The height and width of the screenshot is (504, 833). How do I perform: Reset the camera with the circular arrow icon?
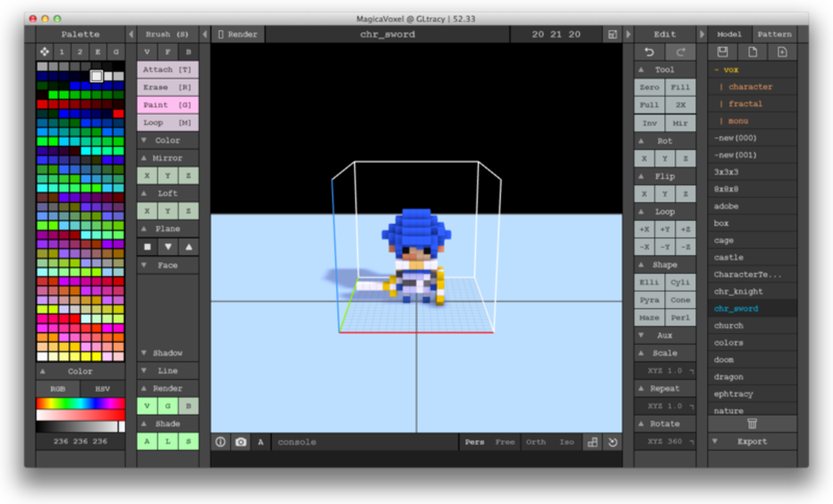613,442
